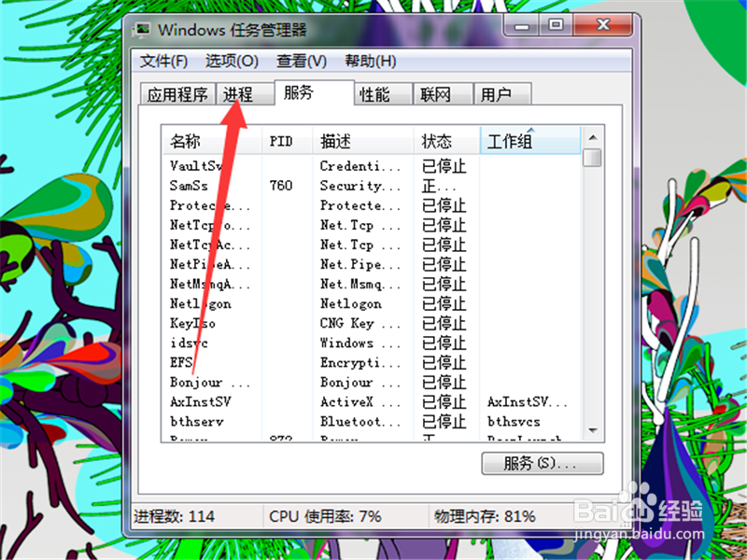Screen dimensions: 747x560
Task: Open the 选项(O) menu
Action: pyautogui.click(x=232, y=61)
